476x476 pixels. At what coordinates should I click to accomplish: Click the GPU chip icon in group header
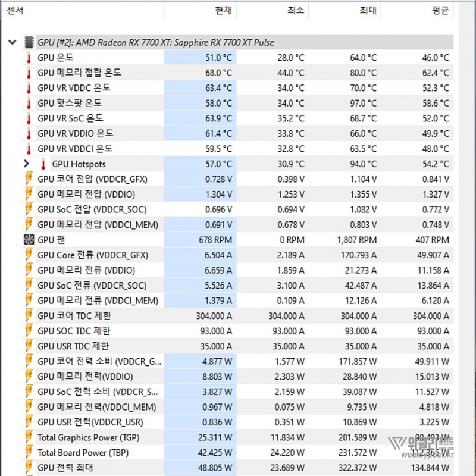click(28, 42)
